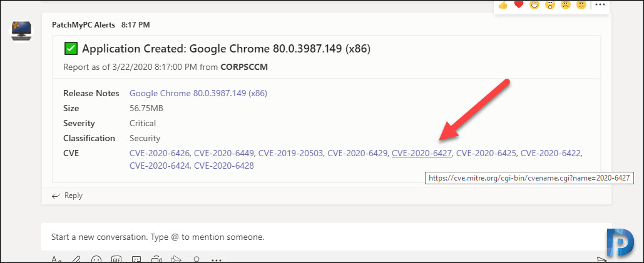Open the GIF picker in compose bar
The image size is (644, 263).
pos(116,260)
